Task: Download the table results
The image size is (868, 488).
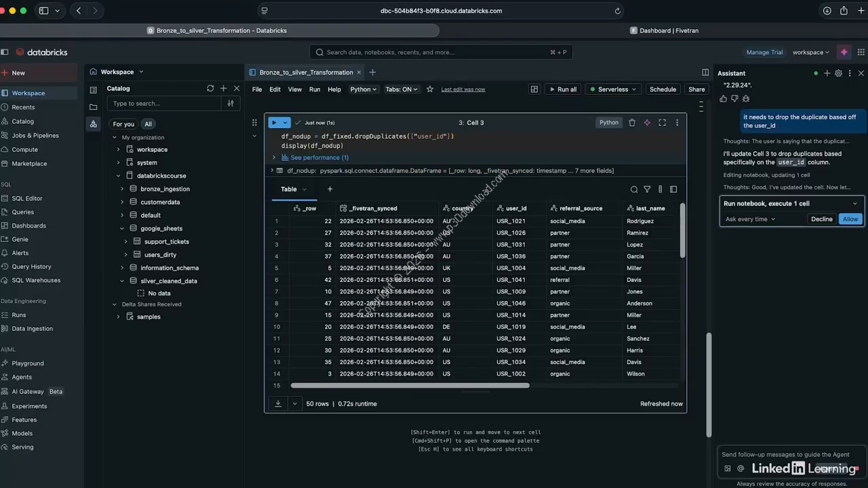Action: pyautogui.click(x=278, y=403)
